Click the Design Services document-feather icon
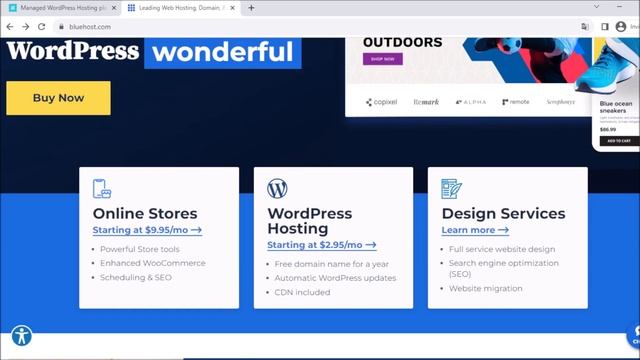The height and width of the screenshot is (360, 640). pos(451,189)
